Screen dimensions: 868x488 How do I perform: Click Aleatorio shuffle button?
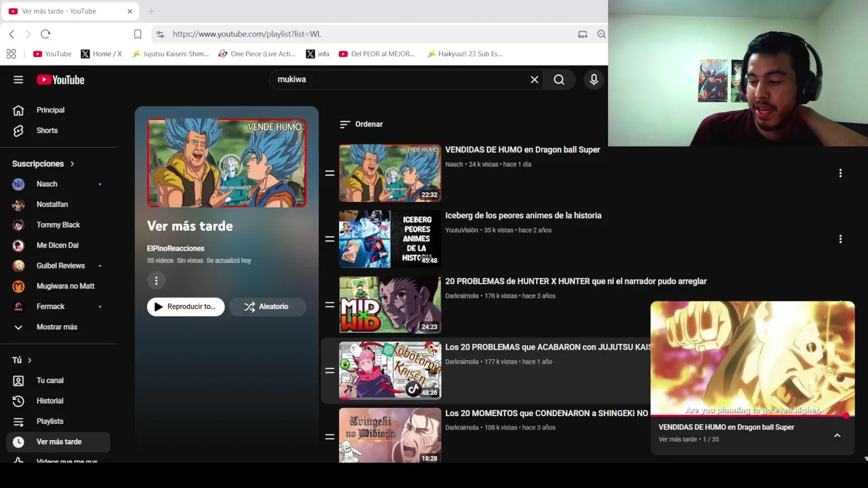tap(267, 306)
